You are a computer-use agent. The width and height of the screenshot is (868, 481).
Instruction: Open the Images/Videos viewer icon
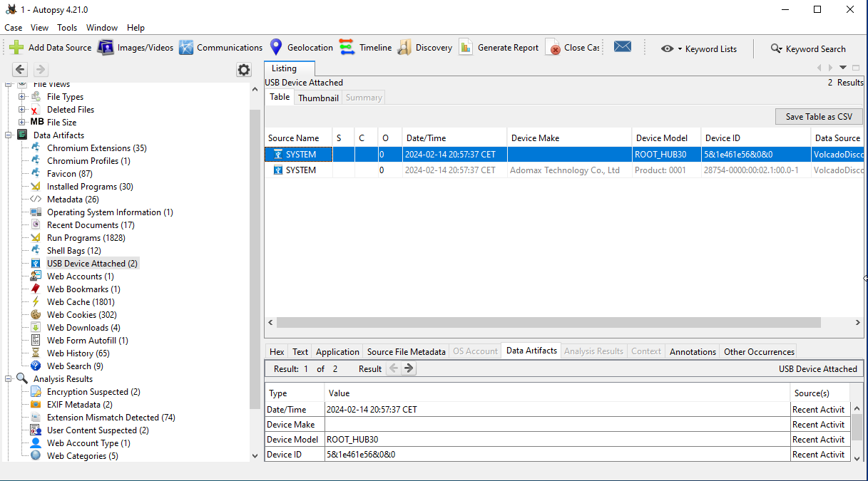click(106, 48)
